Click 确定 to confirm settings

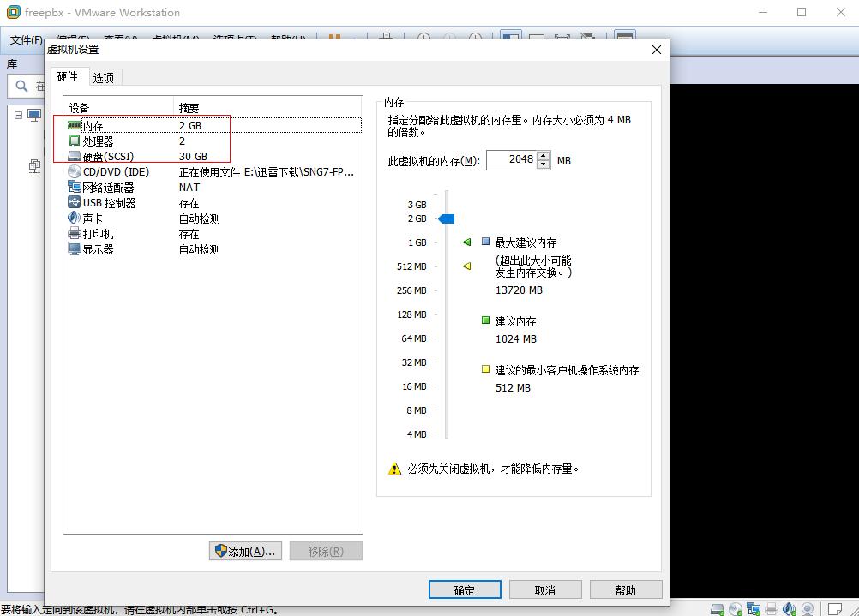(465, 589)
